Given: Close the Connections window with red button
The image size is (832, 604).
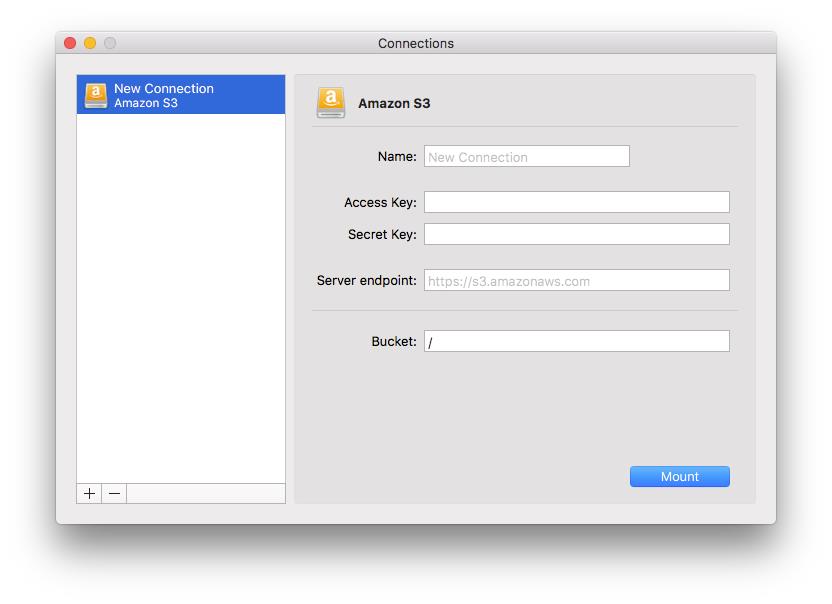Looking at the screenshot, I should pos(70,43).
